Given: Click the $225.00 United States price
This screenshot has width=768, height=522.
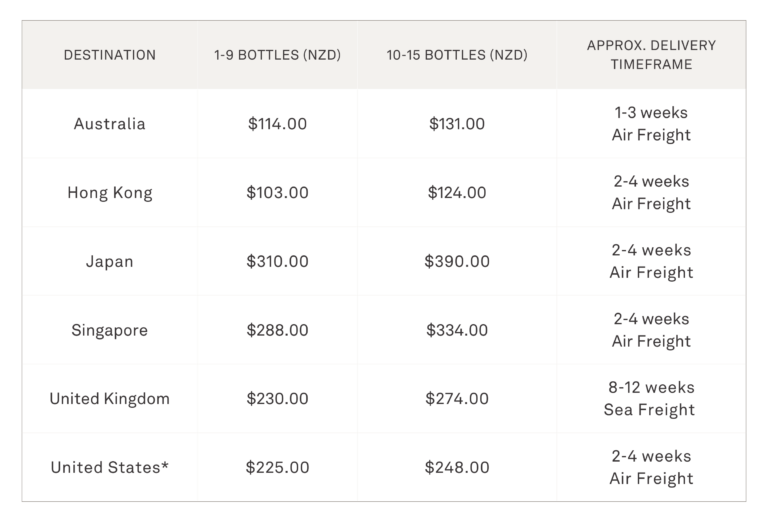Looking at the screenshot, I should 277,467.
